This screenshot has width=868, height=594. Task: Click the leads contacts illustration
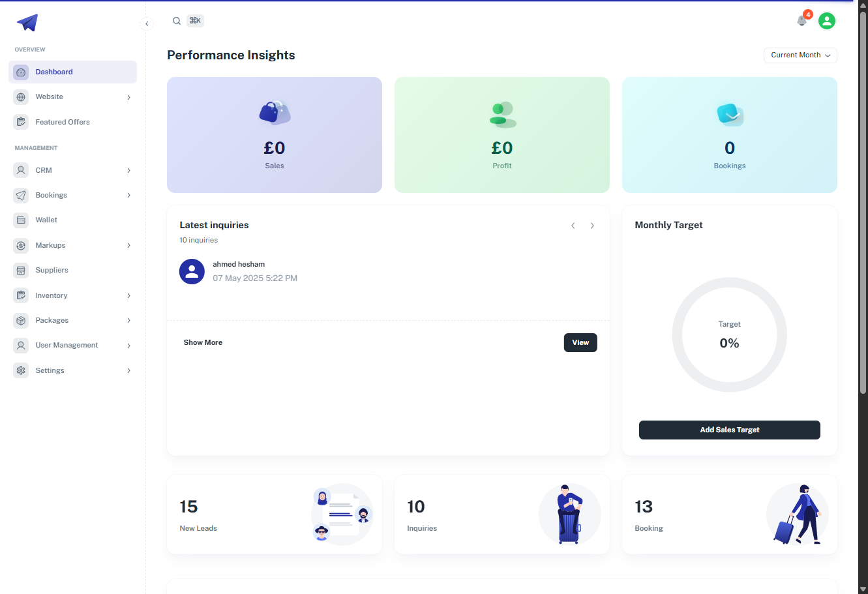(342, 514)
